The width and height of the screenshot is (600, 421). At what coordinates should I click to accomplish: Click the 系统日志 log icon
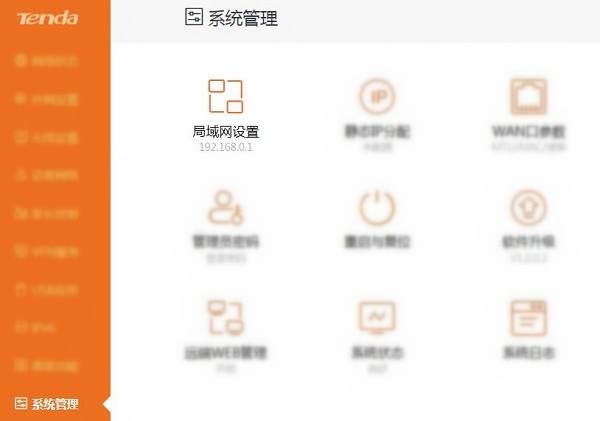click(529, 318)
